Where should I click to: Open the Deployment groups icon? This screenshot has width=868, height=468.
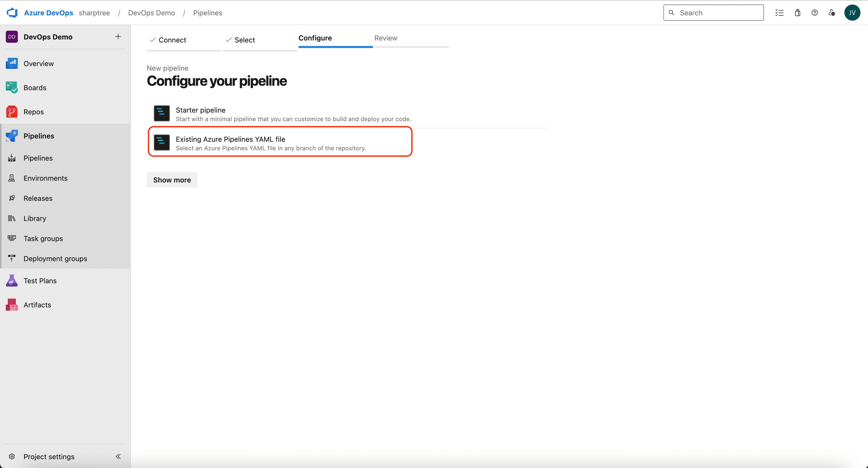point(12,258)
